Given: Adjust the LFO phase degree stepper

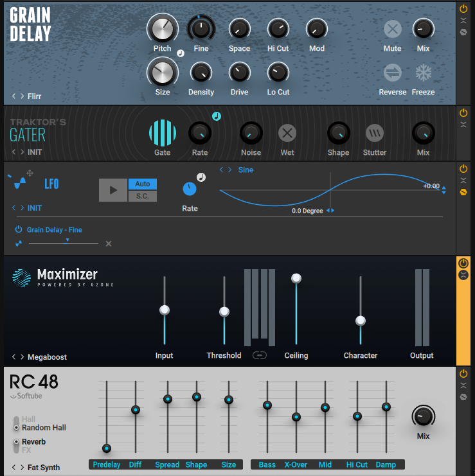Looking at the screenshot, I should (x=330, y=210).
